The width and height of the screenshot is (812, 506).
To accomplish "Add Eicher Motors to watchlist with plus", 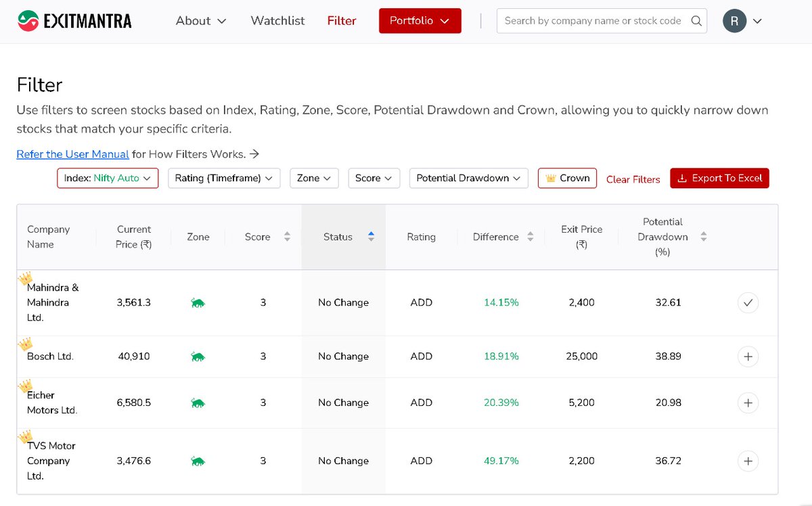I will 748,403.
